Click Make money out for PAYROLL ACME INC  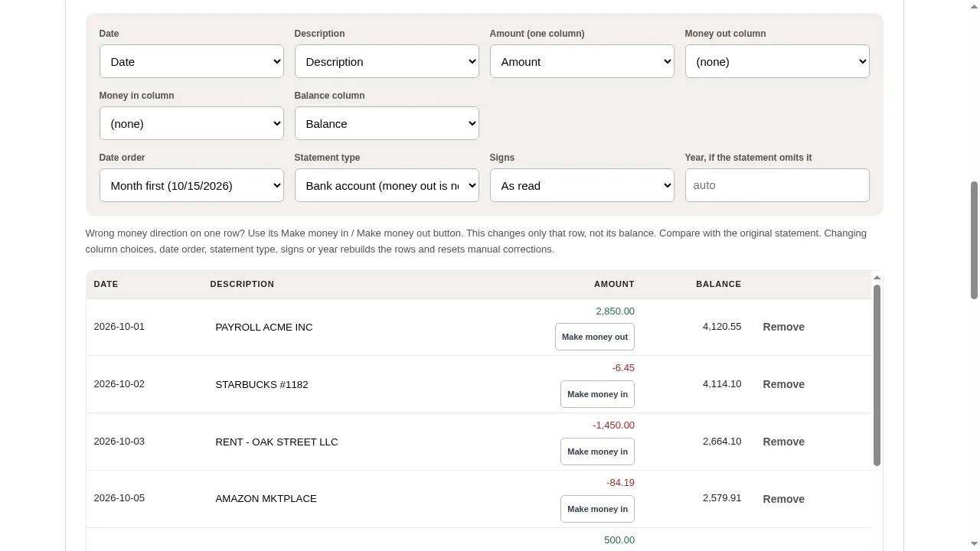click(595, 337)
